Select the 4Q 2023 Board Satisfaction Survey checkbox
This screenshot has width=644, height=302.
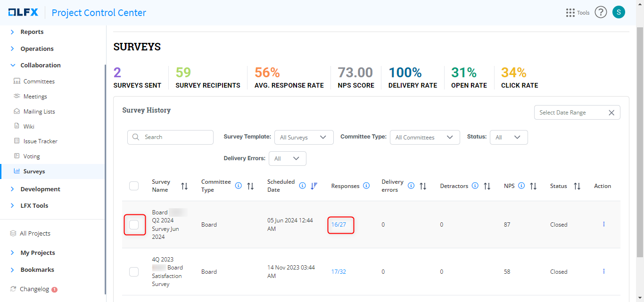(x=134, y=272)
